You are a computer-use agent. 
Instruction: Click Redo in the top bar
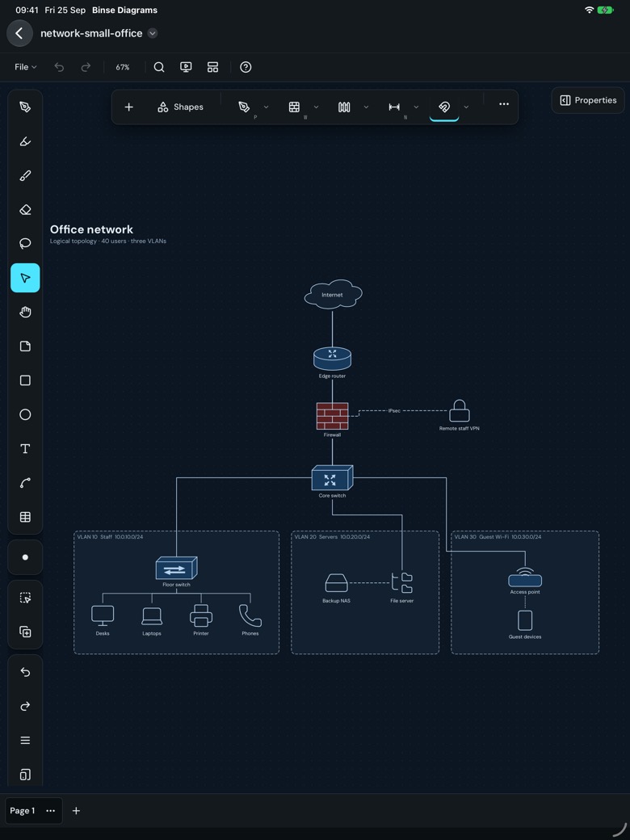click(86, 67)
